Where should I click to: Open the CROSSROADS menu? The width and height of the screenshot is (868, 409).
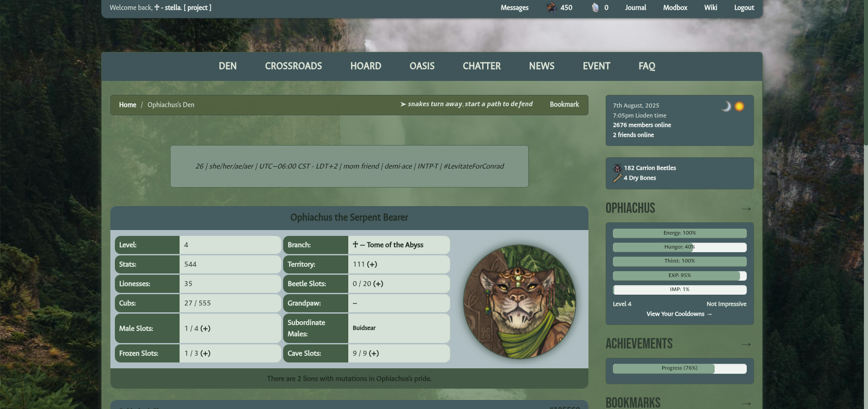pos(294,66)
